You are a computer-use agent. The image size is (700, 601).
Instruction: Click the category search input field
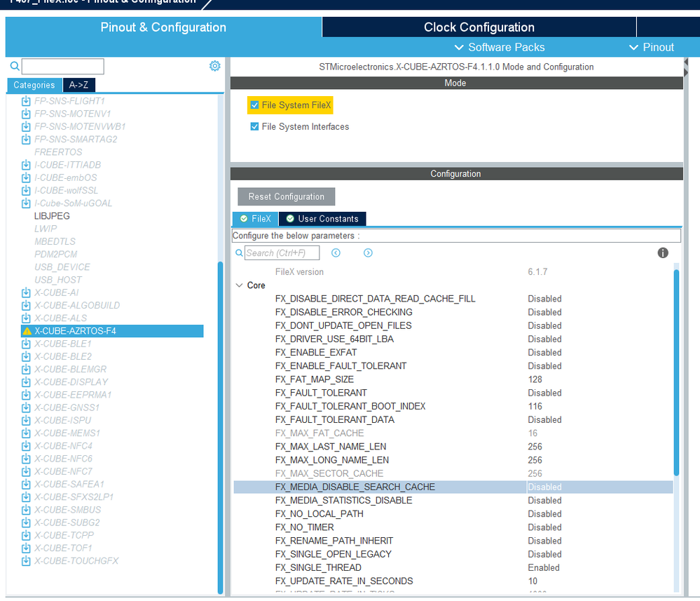(63, 66)
